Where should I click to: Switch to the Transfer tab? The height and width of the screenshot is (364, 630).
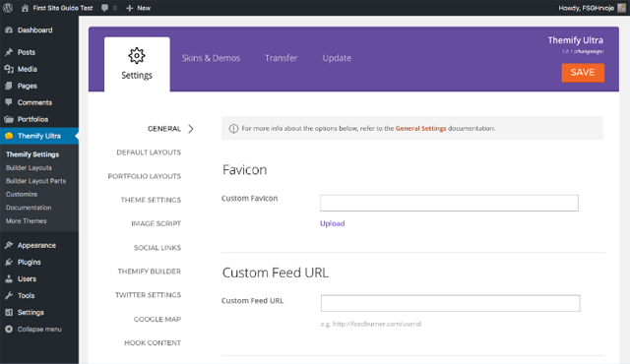tap(281, 58)
